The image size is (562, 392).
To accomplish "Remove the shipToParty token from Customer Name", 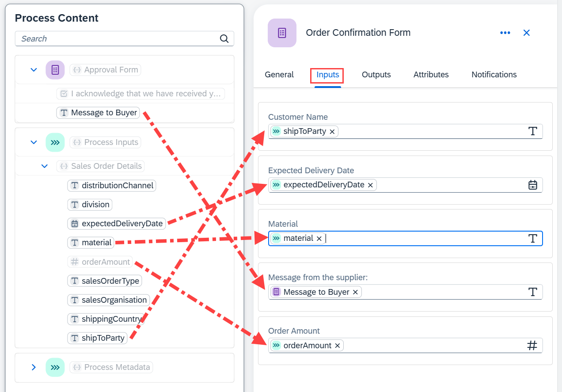I will 332,132.
